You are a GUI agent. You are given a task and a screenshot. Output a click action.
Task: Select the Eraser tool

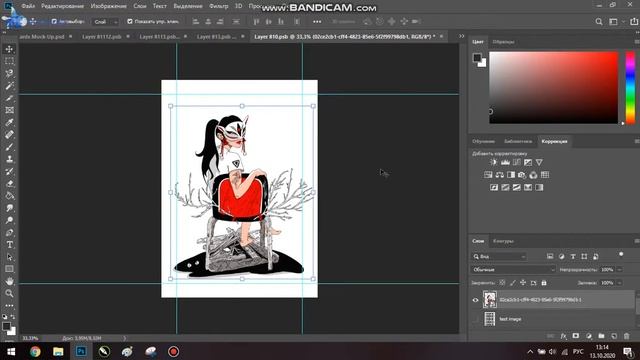pyautogui.click(x=9, y=184)
